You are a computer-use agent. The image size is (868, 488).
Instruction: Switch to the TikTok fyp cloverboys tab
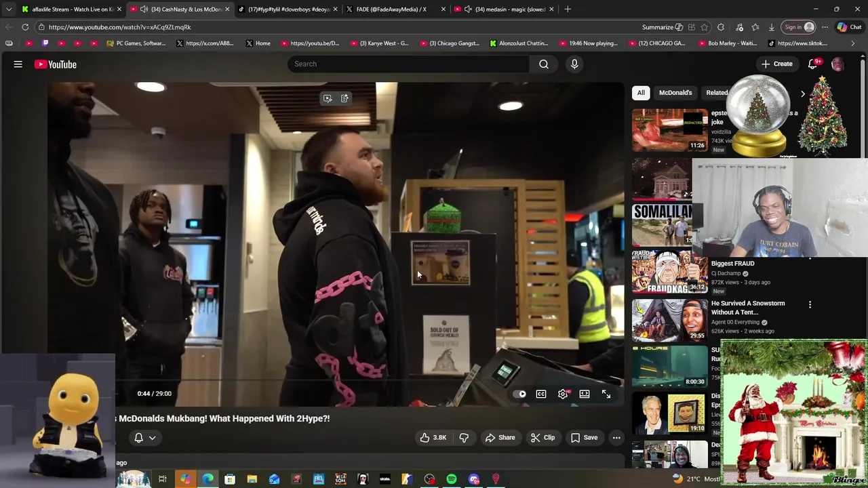(x=288, y=9)
